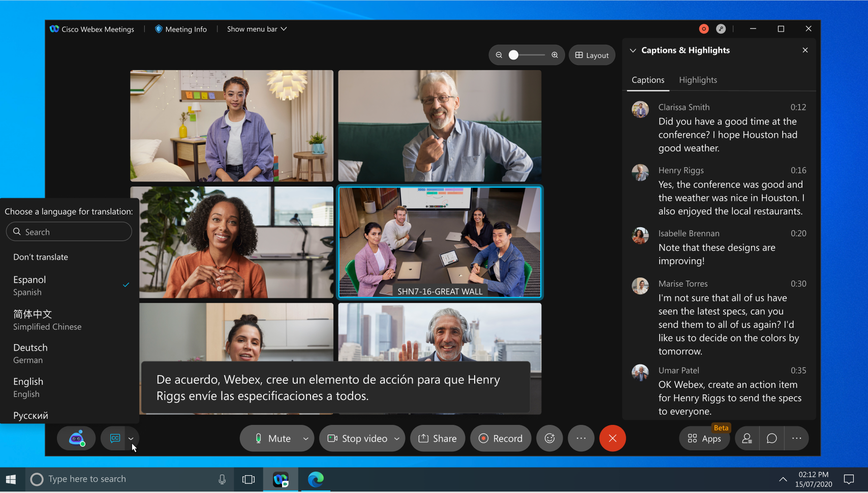
Task: Open Microsoft Edge from taskbar
Action: 316,479
